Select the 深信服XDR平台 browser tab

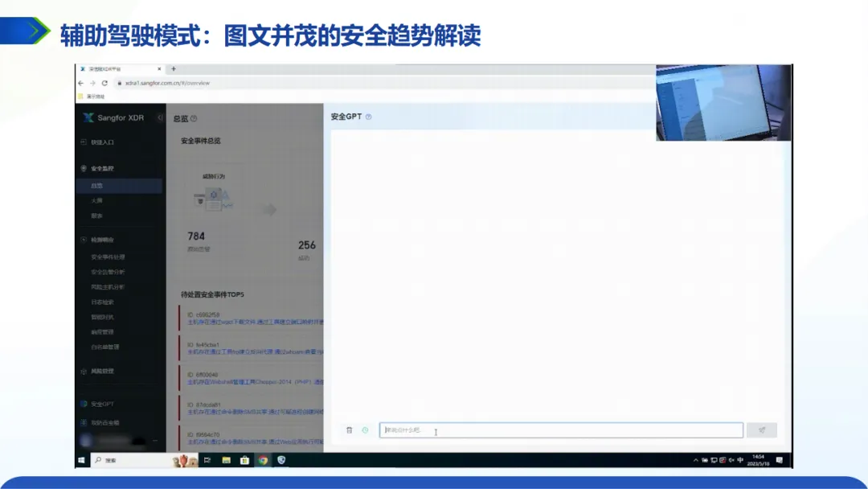(x=121, y=69)
